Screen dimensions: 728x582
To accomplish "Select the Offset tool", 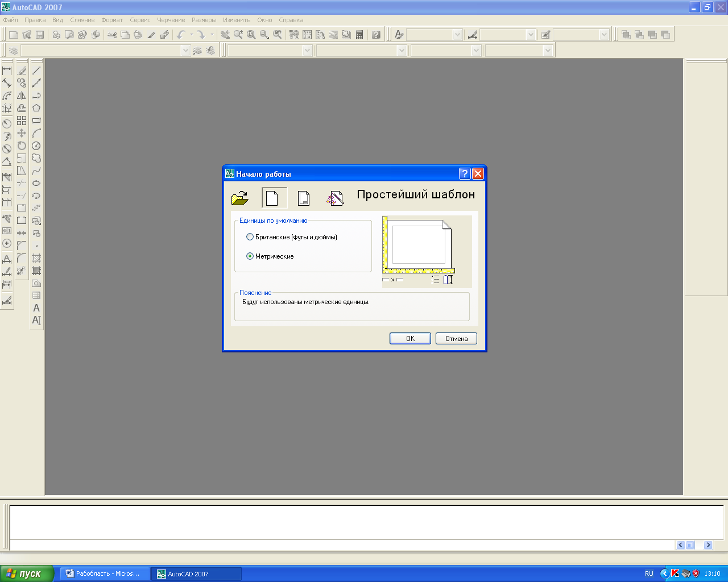I will (x=22, y=108).
